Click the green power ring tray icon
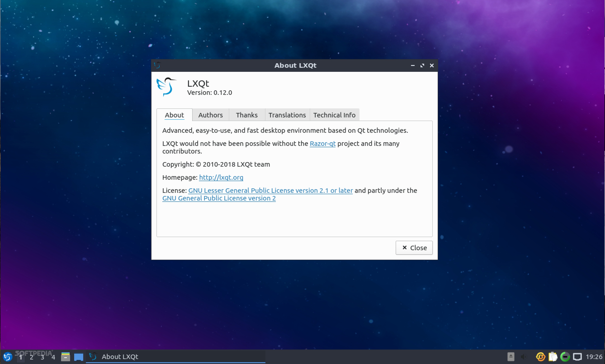This screenshot has height=364, width=605. (x=565, y=357)
